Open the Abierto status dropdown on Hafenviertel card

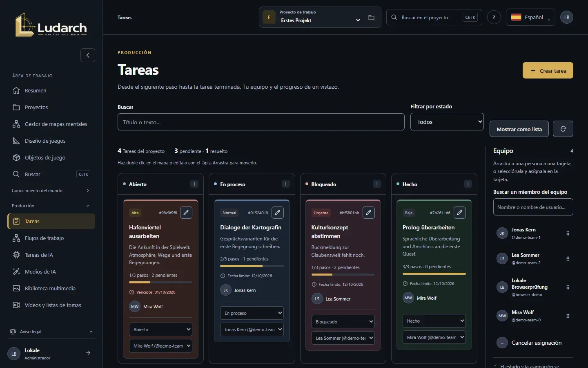[161, 330]
